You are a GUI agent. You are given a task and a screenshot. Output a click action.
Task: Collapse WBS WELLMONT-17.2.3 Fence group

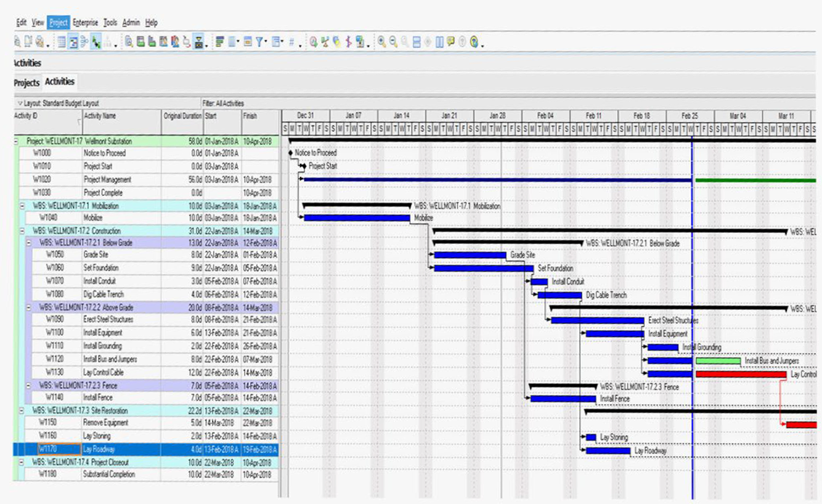(x=29, y=385)
